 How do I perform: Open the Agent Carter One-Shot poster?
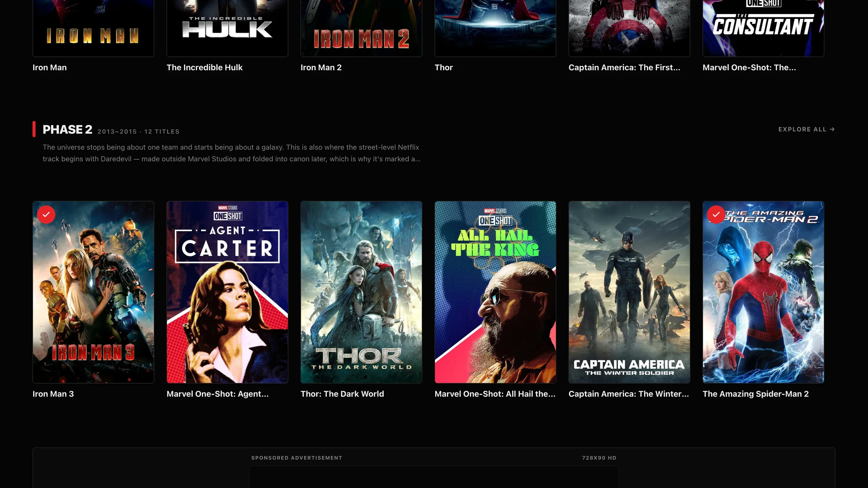227,292
